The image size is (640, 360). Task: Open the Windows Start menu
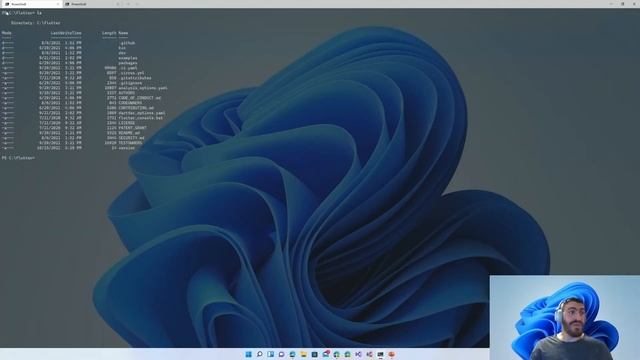(x=249, y=354)
